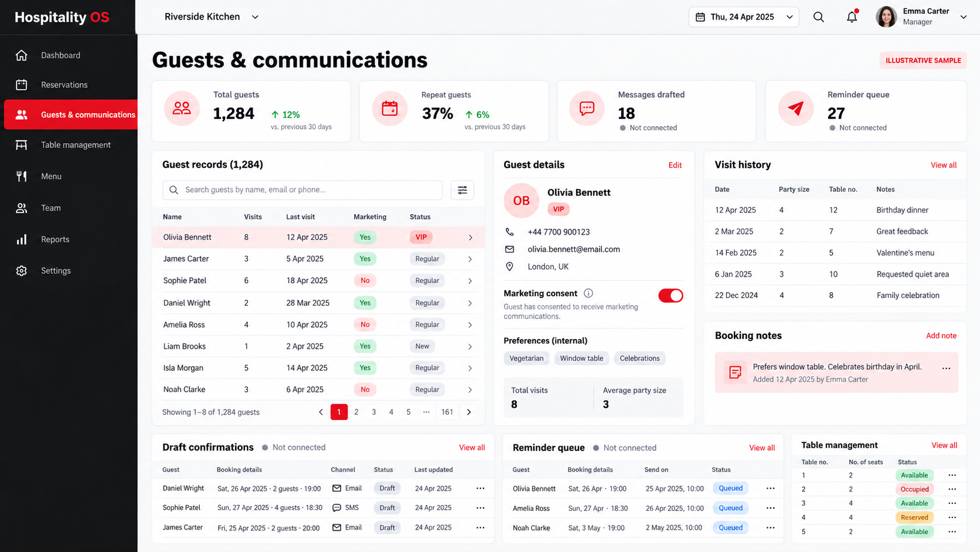Click View all in Reminder queue panel
This screenshot has height=552, width=980.
point(762,448)
